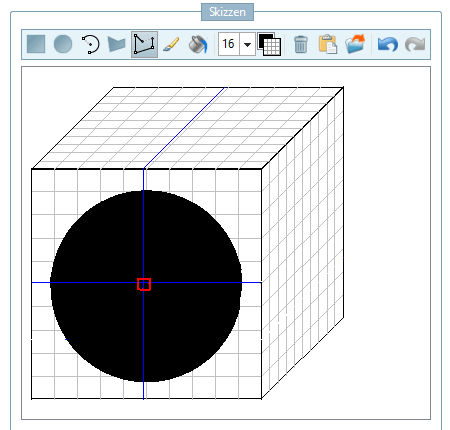Delete sketch with the trash icon
450x430 pixels.
pos(301,44)
